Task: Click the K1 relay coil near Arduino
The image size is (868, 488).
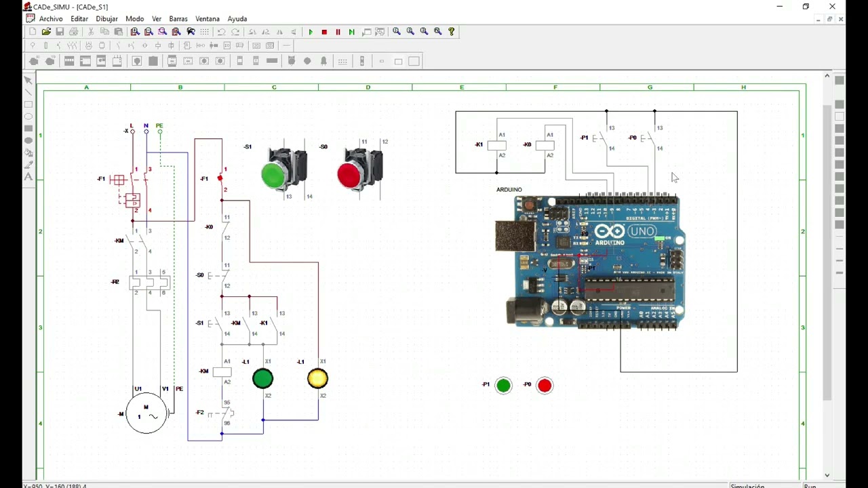Action: coord(497,145)
